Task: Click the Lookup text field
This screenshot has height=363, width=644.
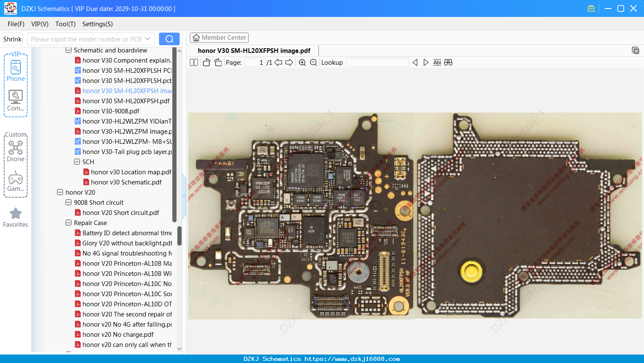Action: pyautogui.click(x=378, y=63)
